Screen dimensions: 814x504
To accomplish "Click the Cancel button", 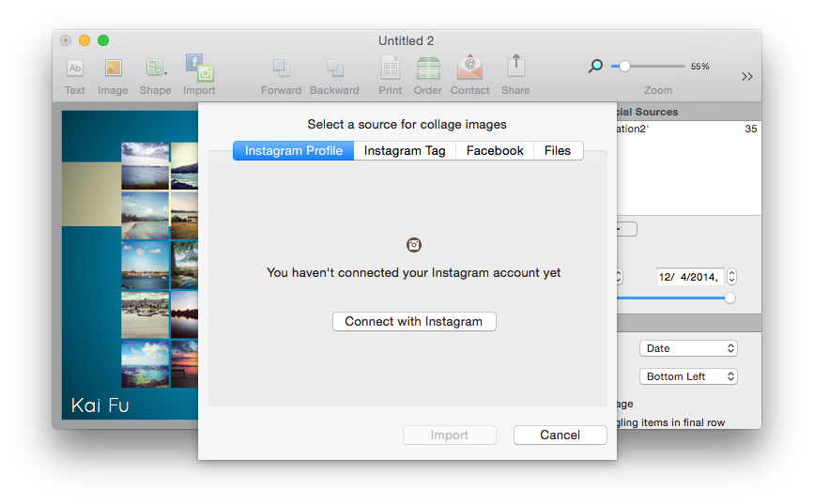I will (561, 435).
